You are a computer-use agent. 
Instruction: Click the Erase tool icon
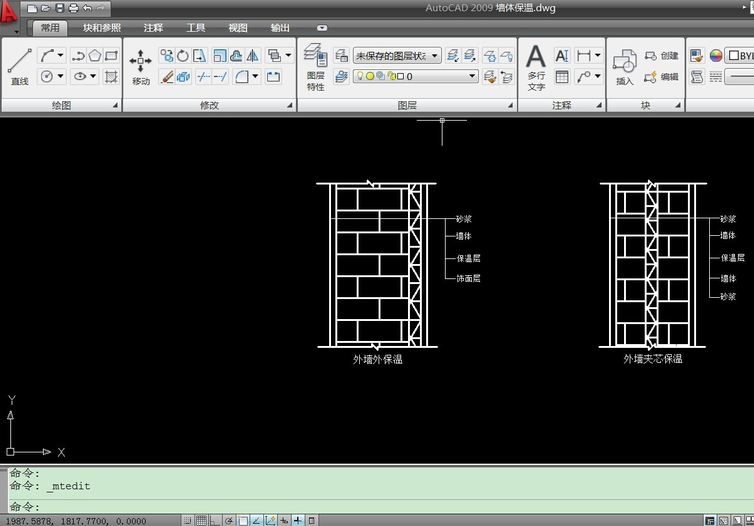166,76
